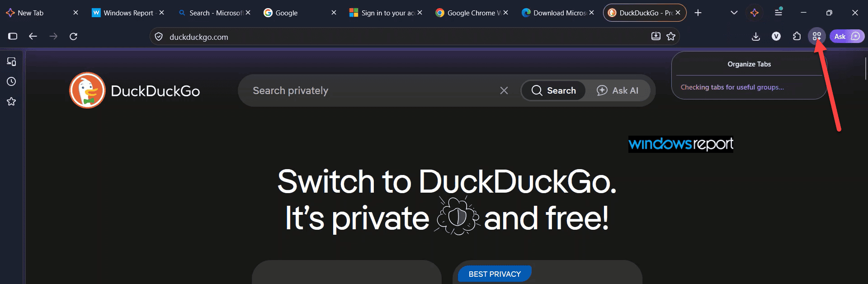Image resolution: width=868 pixels, height=284 pixels.
Task: Switch to the Windows Report tab
Action: [128, 13]
